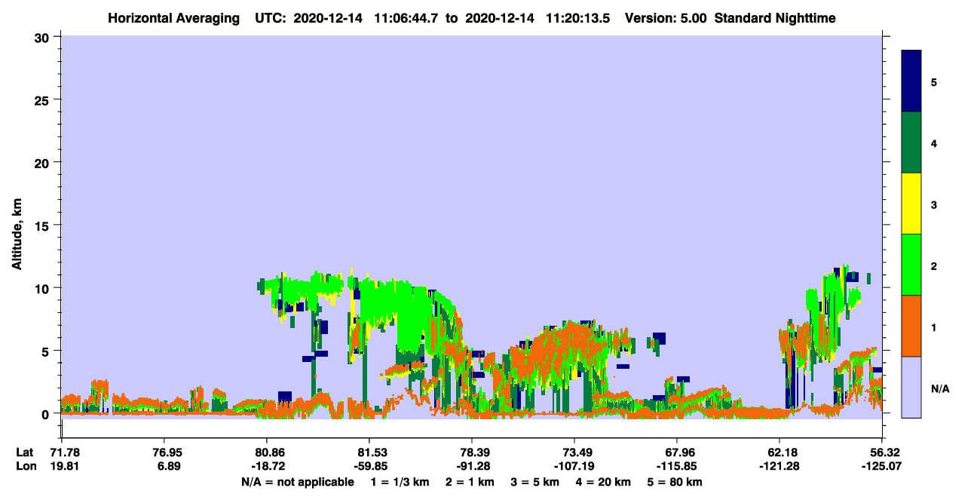Click the y-axis tick label 20
Screen dimensions: 980x503
[43, 162]
